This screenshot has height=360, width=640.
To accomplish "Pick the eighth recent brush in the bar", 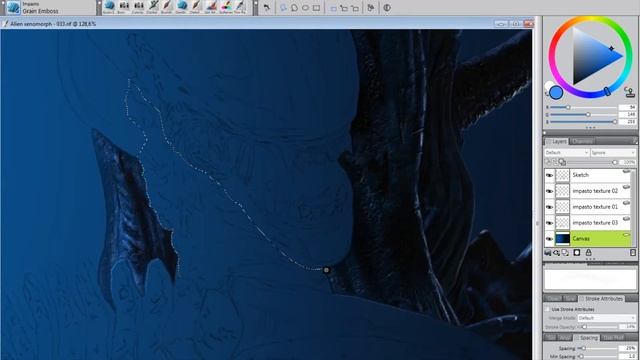I will click(x=211, y=7).
